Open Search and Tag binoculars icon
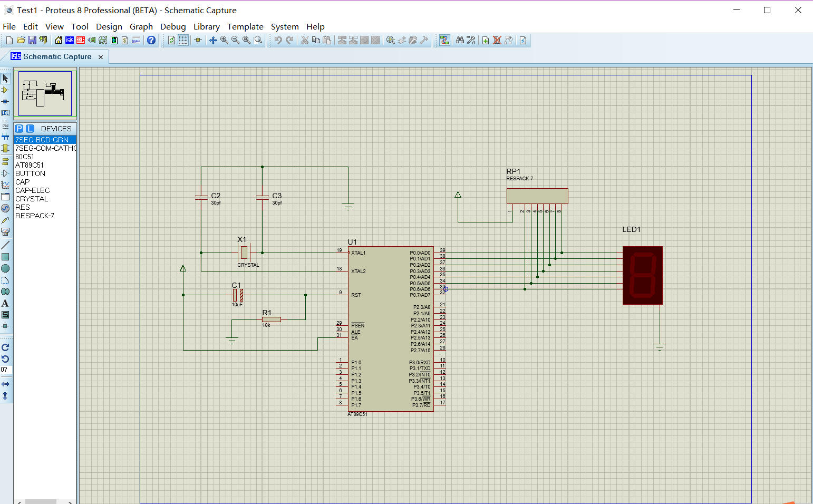 pos(460,40)
